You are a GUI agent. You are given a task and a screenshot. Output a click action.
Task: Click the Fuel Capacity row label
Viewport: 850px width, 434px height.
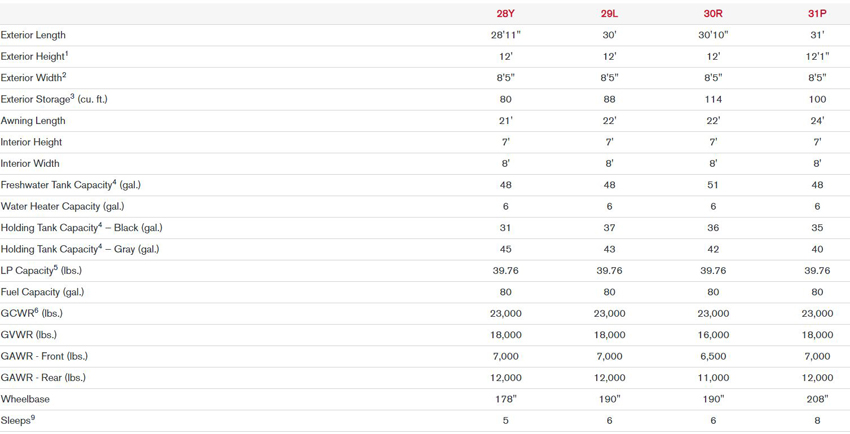click(42, 292)
